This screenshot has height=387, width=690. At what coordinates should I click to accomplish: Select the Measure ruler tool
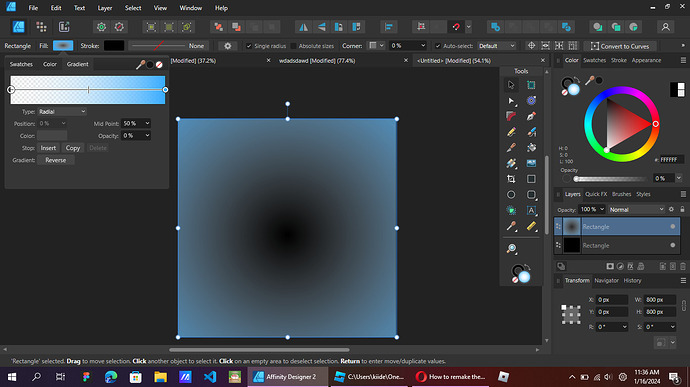click(x=531, y=226)
